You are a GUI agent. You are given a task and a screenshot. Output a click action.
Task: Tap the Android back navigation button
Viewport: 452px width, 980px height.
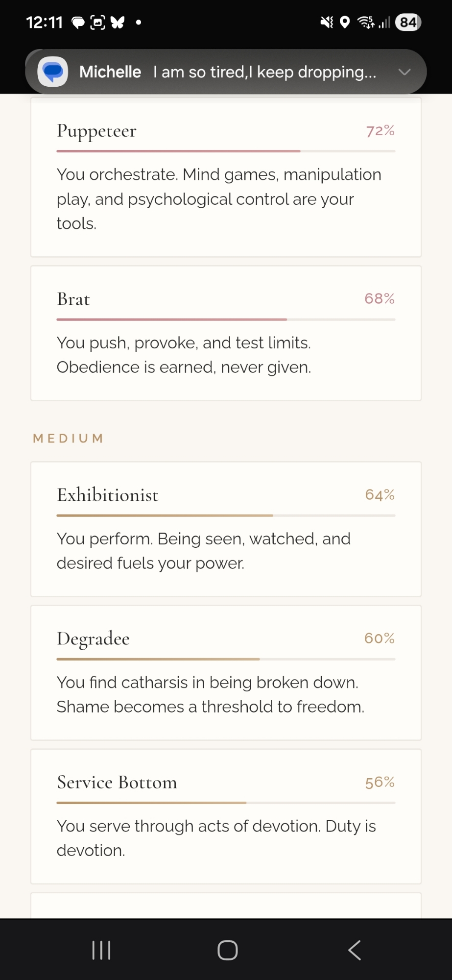(355, 950)
